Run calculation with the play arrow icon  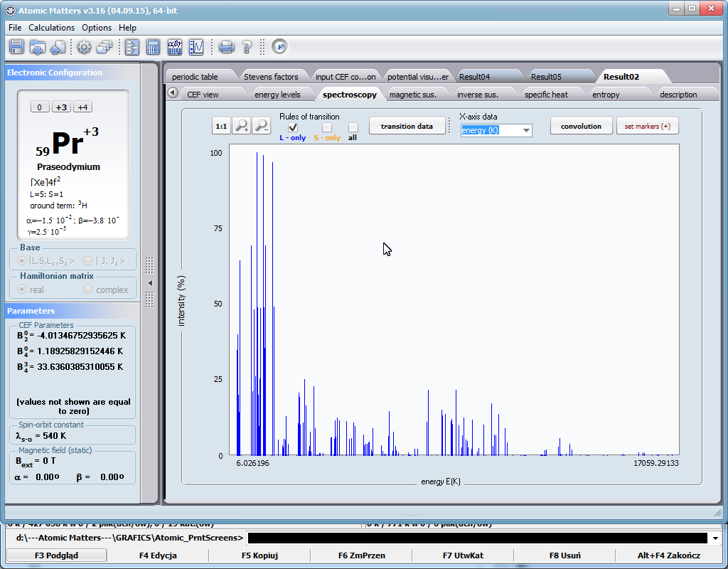pos(279,47)
